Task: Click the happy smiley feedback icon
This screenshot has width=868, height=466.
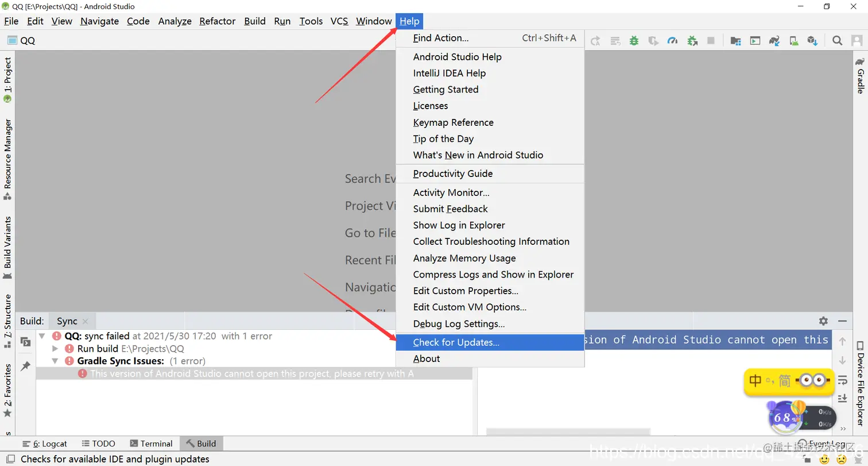Action: 824,459
